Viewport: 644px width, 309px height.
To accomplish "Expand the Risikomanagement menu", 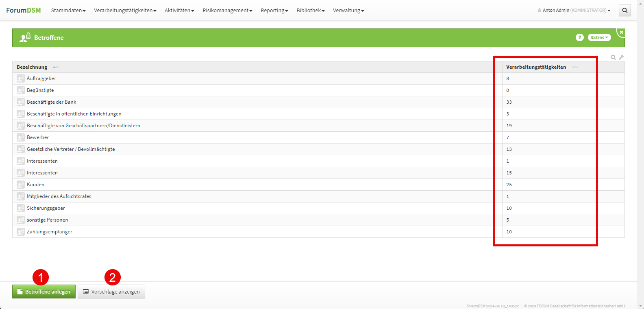I will (x=227, y=10).
